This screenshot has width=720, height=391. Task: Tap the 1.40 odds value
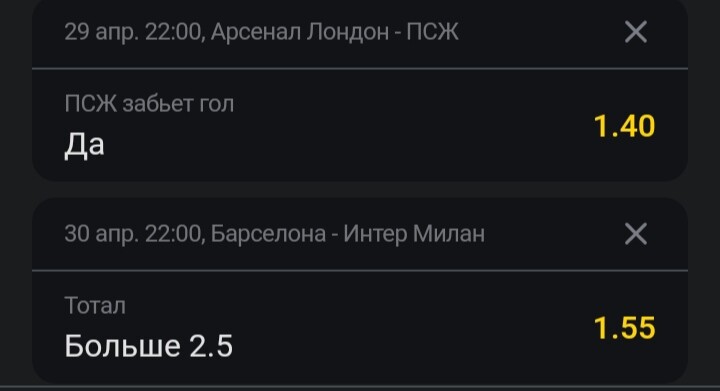(624, 126)
